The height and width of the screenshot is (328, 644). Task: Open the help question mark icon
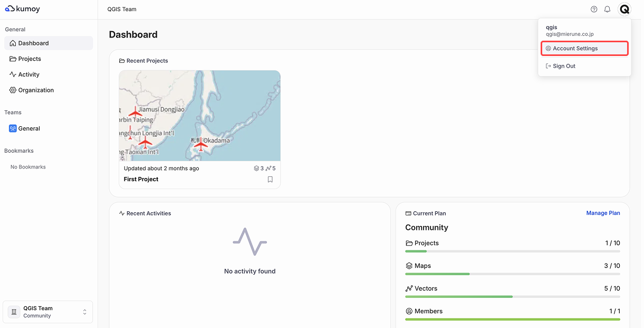coord(594,10)
